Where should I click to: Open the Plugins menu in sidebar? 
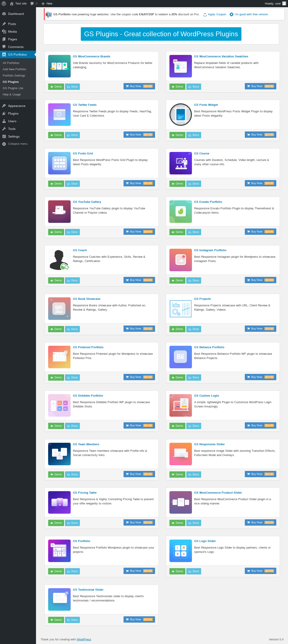pyautogui.click(x=18, y=113)
